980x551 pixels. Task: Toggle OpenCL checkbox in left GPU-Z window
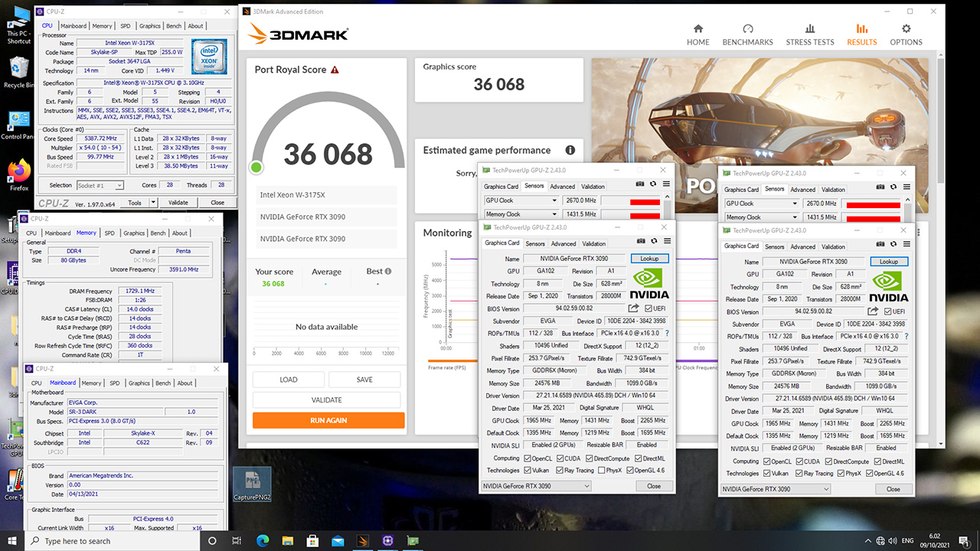pyautogui.click(x=527, y=458)
